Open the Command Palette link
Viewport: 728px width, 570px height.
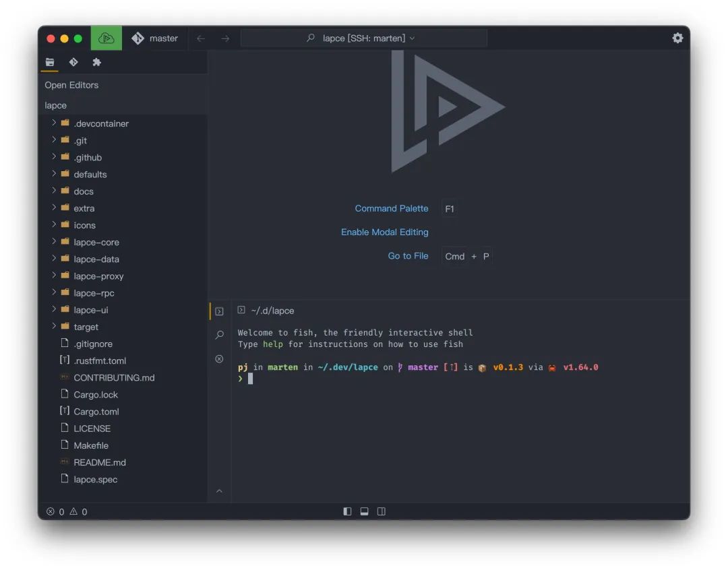coord(392,208)
